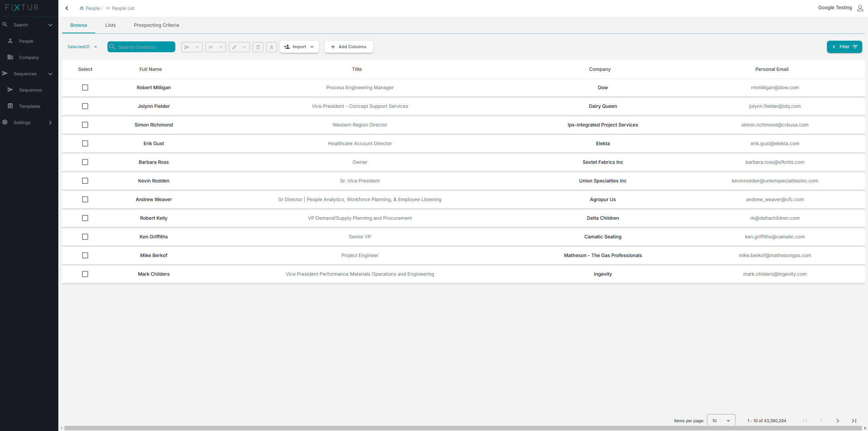Select the checkbox for Robert Kelly
This screenshot has width=868, height=431.
(x=85, y=218)
